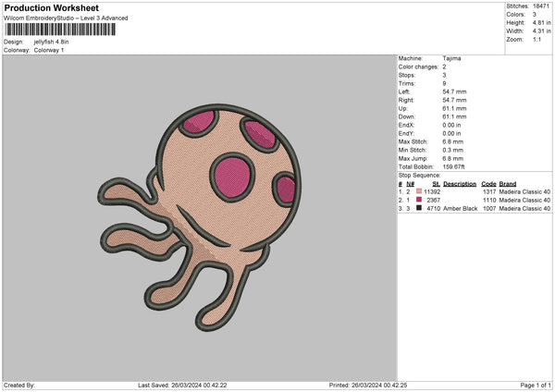This screenshot has width=555, height=392.
Task: Click thread code 1317 in stop sequence
Action: [489, 190]
